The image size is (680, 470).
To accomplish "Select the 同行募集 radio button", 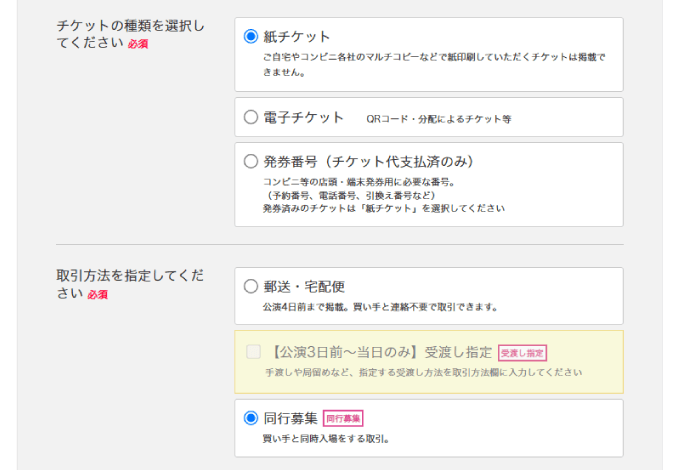I will pos(251,418).
